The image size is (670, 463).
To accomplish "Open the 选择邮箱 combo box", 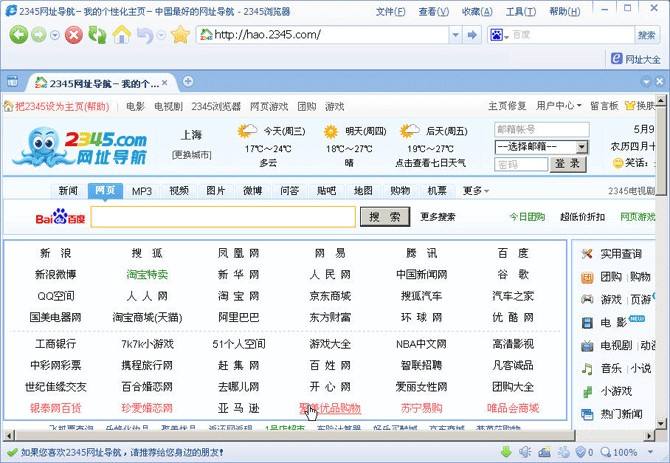I will tap(541, 147).
